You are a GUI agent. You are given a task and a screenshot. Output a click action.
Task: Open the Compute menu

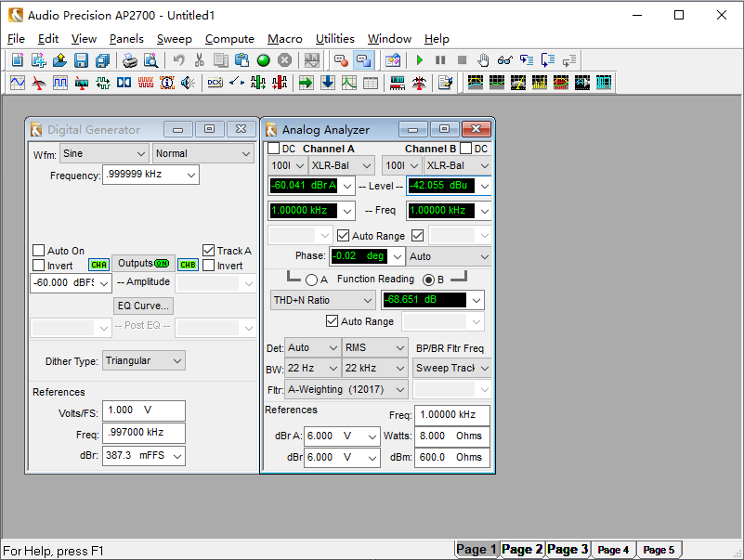tap(229, 39)
